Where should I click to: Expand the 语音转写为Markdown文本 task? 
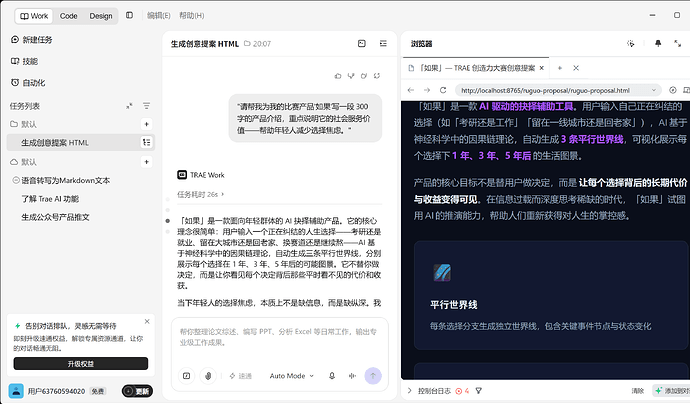point(16,180)
